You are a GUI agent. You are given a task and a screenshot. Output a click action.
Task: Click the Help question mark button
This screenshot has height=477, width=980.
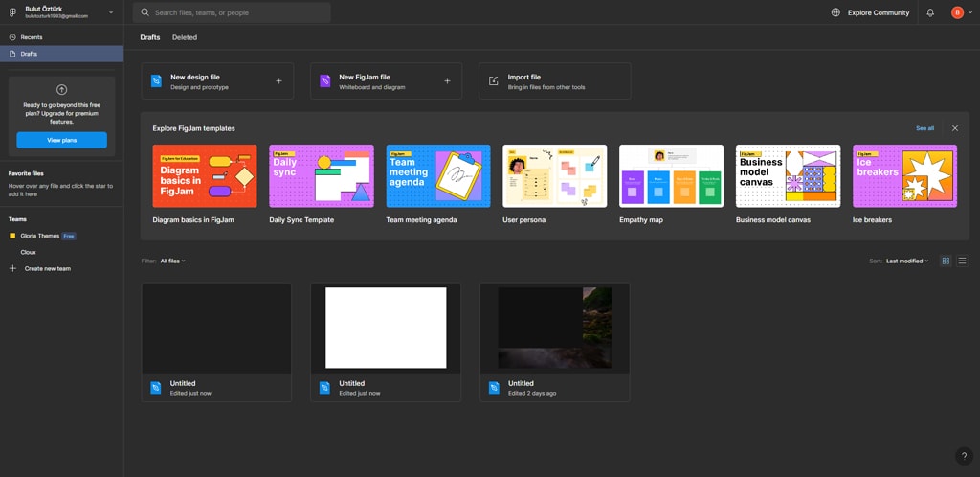point(964,456)
